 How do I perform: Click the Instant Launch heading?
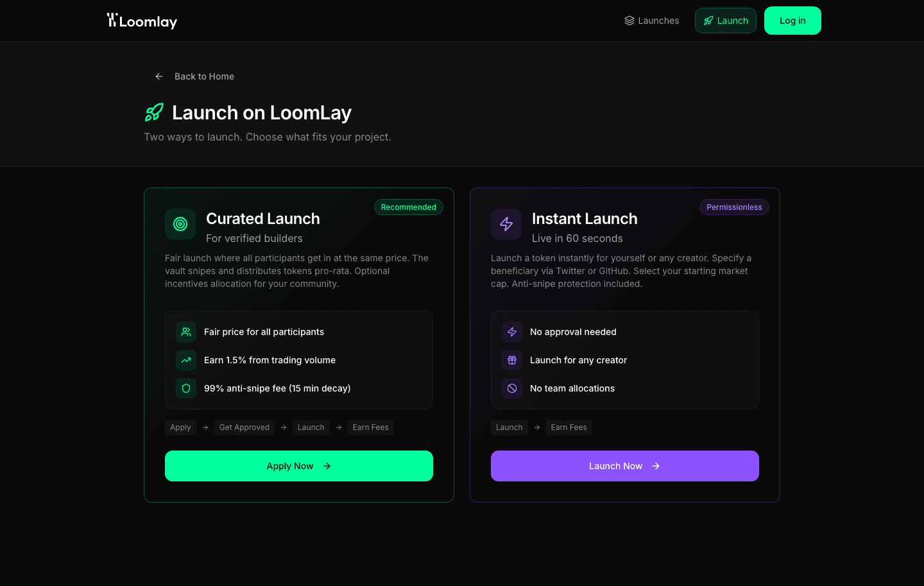tap(585, 219)
